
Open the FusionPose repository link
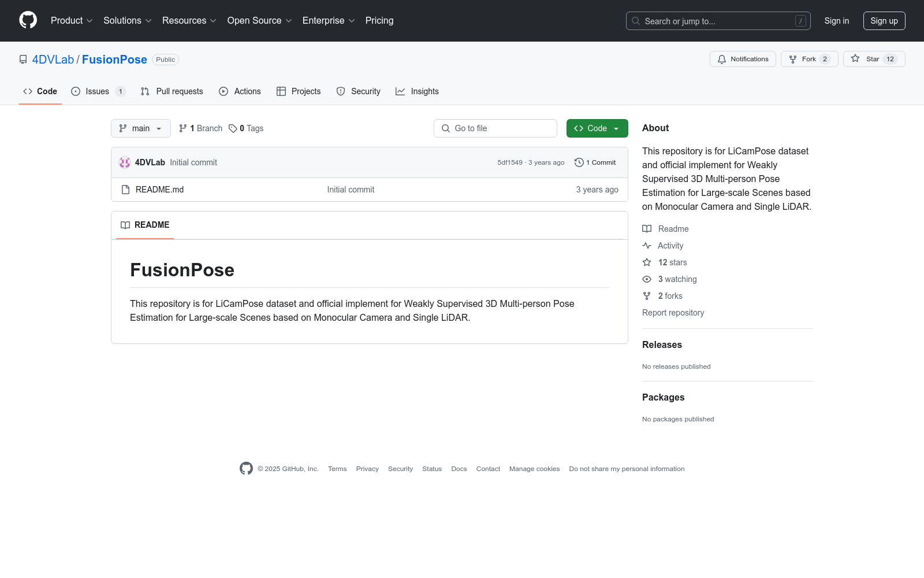click(x=114, y=60)
